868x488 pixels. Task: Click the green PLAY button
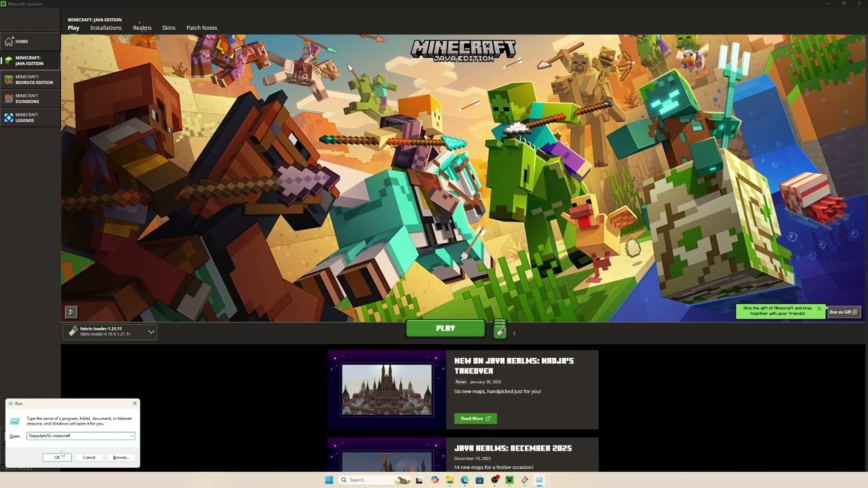pyautogui.click(x=446, y=328)
